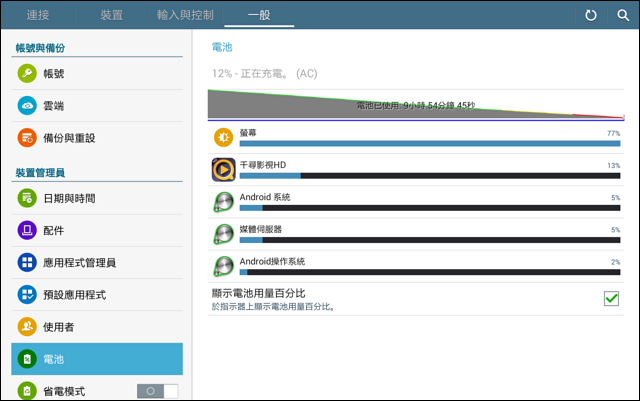Click the 媒體伺服器 5% usage bar
Image resolution: width=640 pixels, height=401 pixels.
(x=430, y=240)
